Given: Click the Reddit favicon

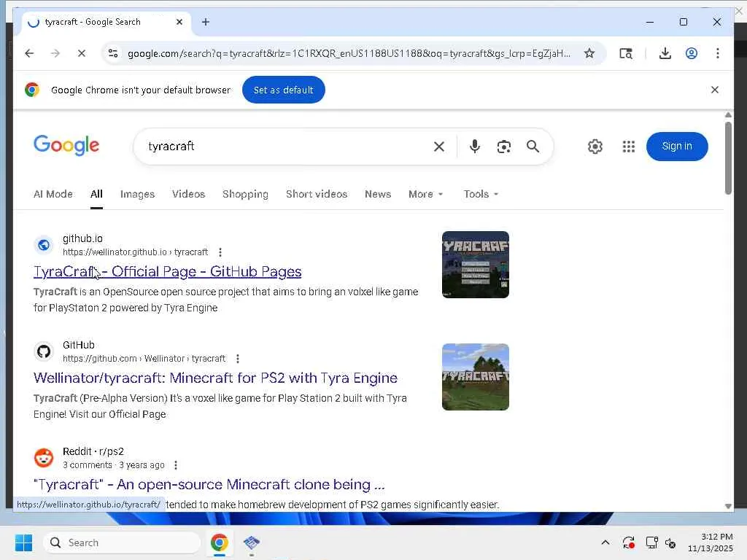Looking at the screenshot, I should [44, 458].
